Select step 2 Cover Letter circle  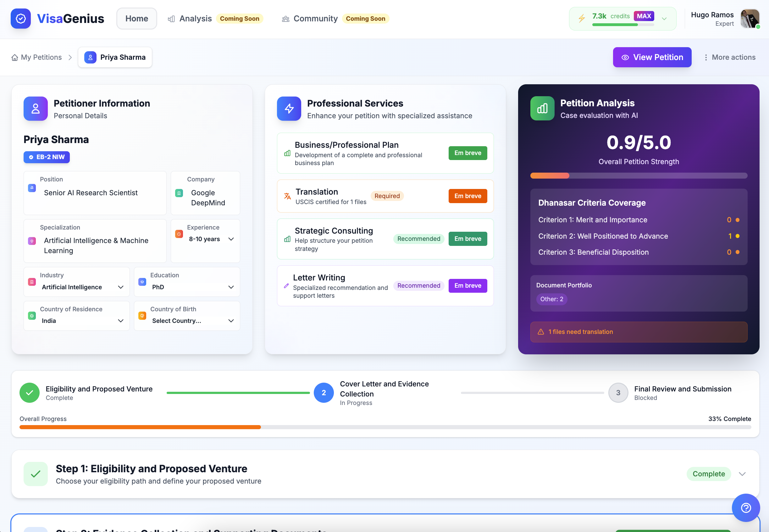point(324,393)
